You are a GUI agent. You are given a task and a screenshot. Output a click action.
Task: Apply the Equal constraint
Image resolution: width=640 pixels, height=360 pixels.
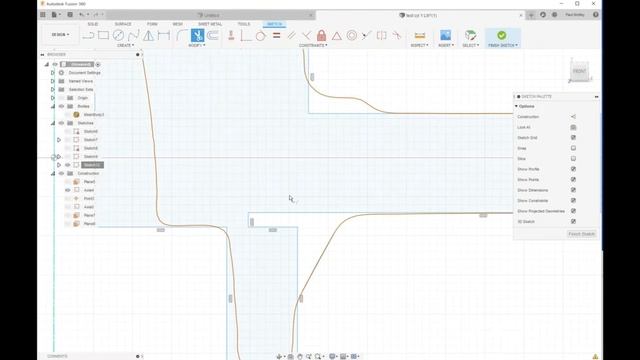(x=276, y=36)
